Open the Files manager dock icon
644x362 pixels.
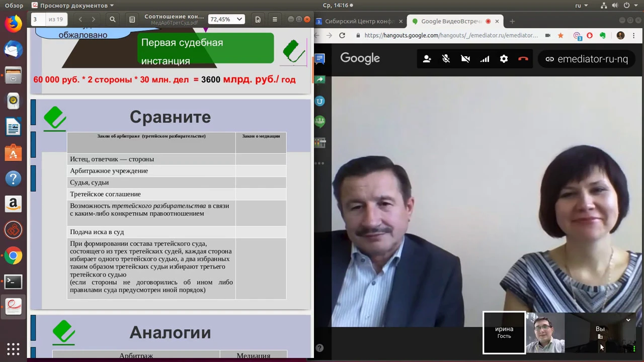tap(14, 75)
